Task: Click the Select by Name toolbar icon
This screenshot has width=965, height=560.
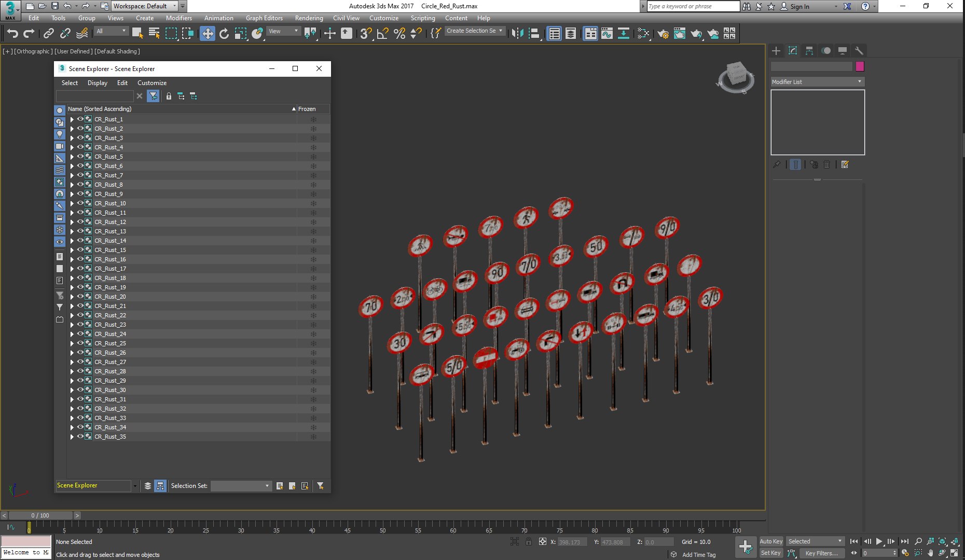Action: (x=154, y=34)
